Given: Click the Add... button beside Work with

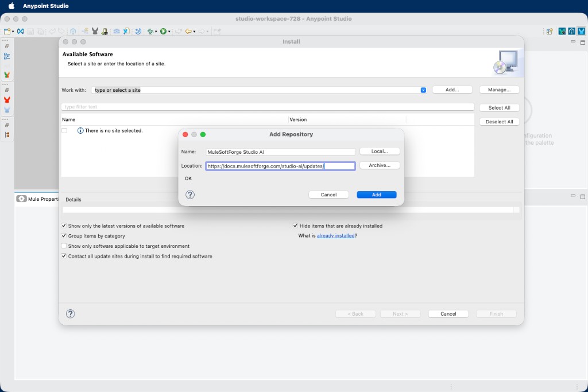Looking at the screenshot, I should coord(452,90).
